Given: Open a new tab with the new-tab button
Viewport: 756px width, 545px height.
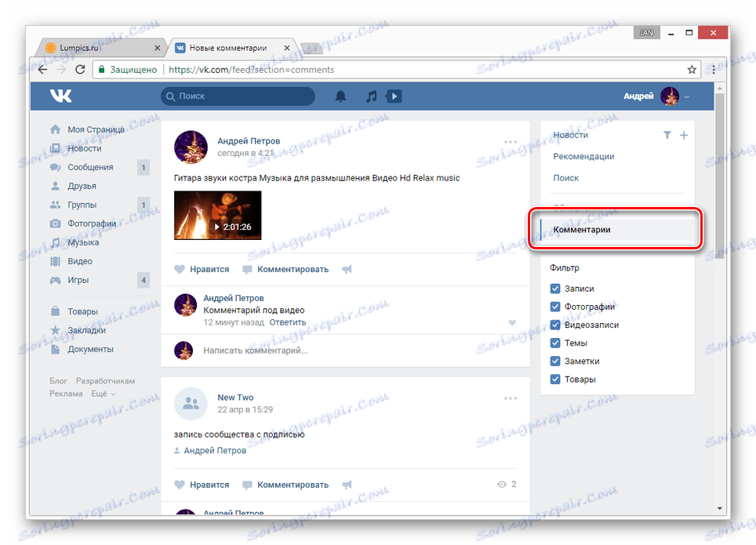Looking at the screenshot, I should point(311,48).
